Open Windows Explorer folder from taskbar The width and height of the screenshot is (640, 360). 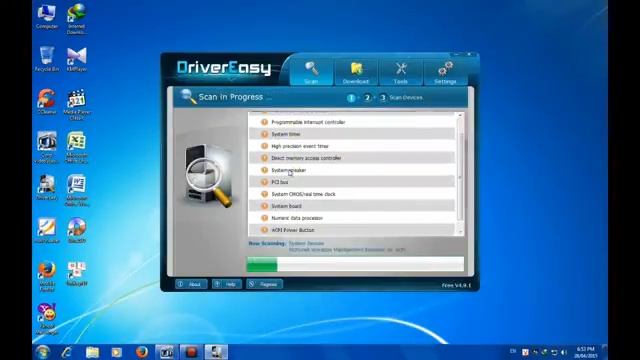point(92,352)
